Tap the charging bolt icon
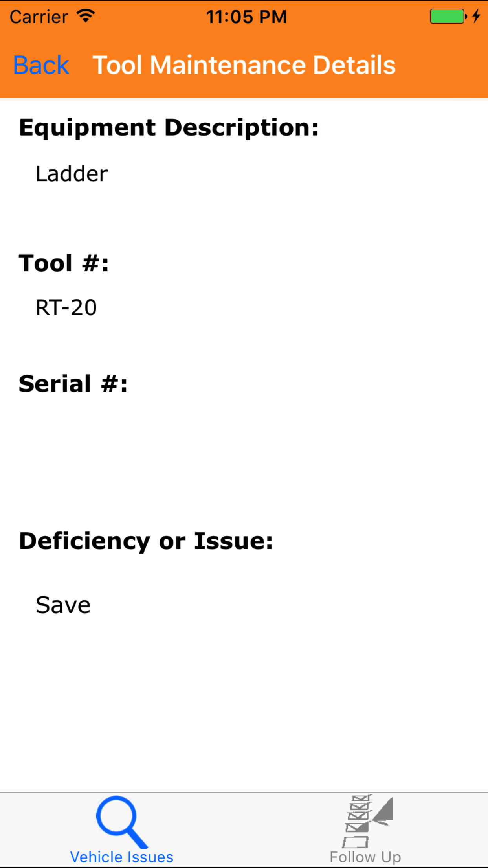 (x=476, y=16)
